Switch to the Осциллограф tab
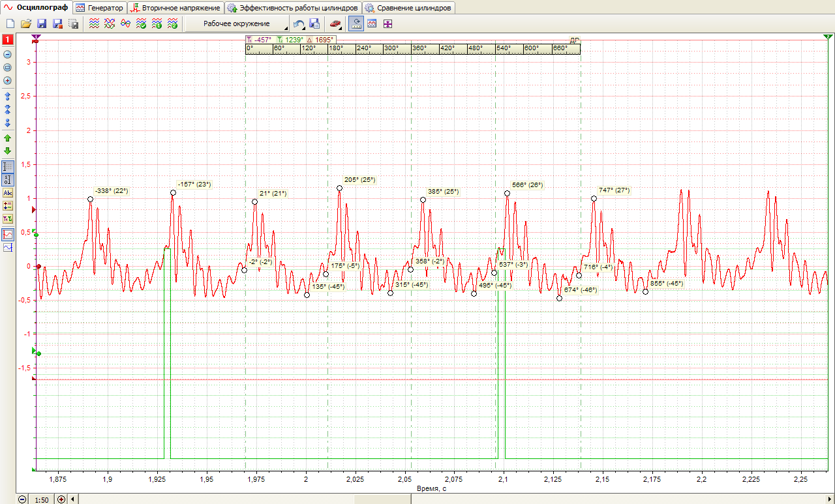Image resolution: width=835 pixels, height=504 pixels. coord(36,8)
